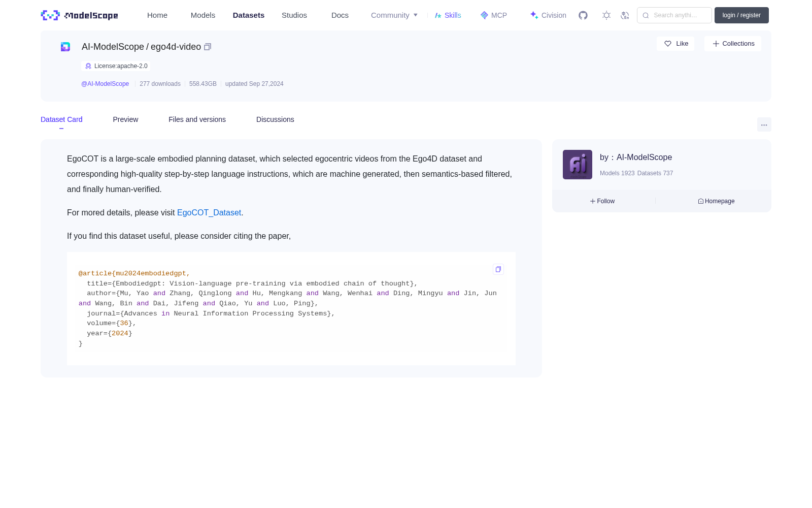Click the login / register button

(x=741, y=15)
